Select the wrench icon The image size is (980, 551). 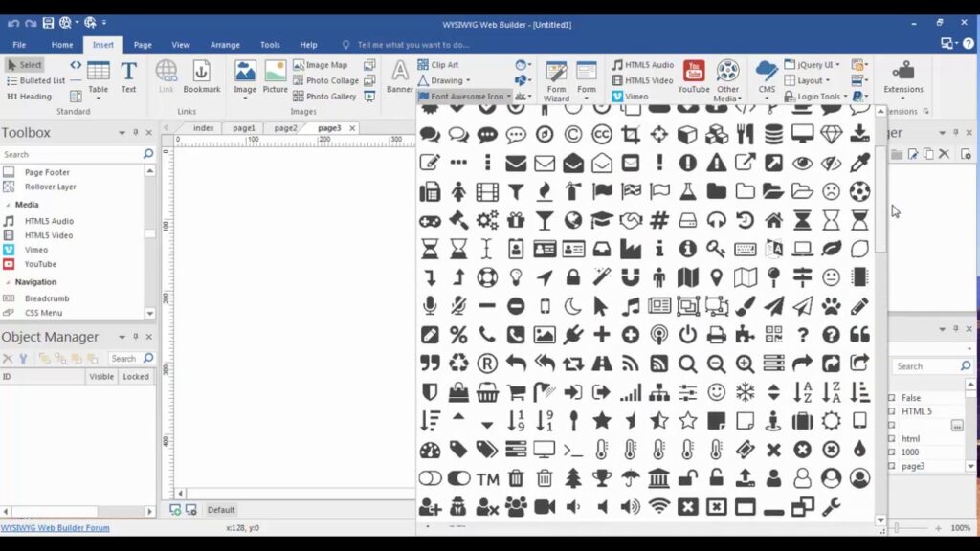point(831,507)
